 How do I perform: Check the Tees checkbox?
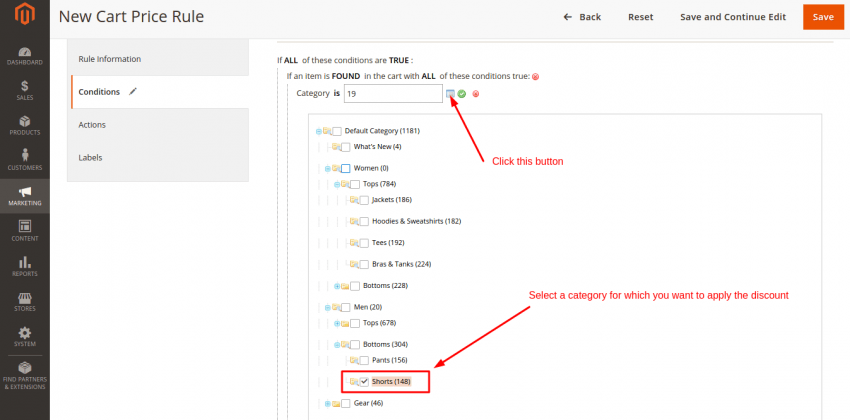coord(364,243)
